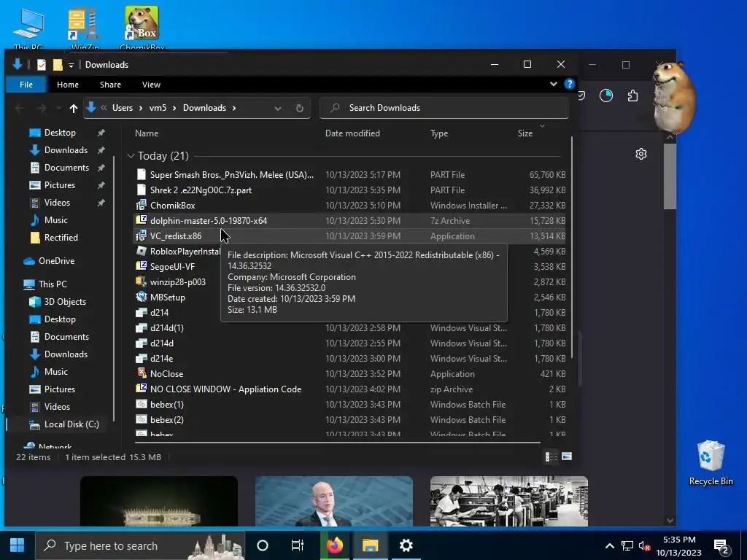Open the Customize Quick Access Toolbar dropdown
The image size is (747, 560).
point(71,65)
